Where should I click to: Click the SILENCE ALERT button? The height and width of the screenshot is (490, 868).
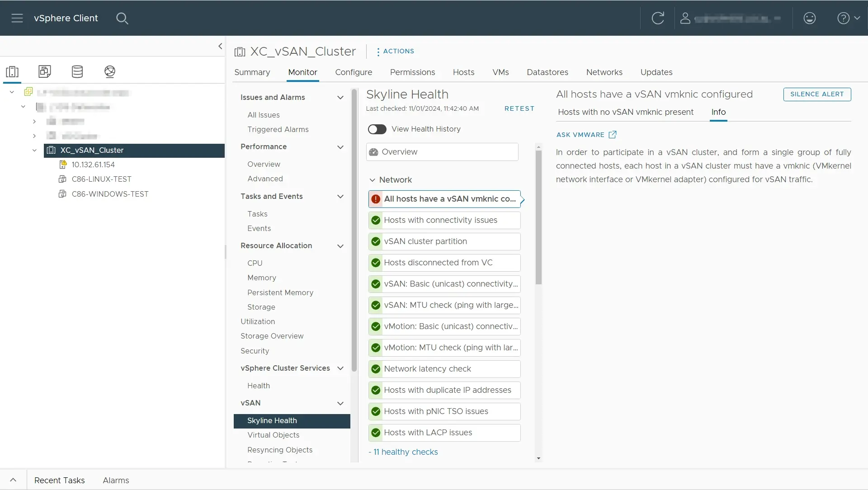pyautogui.click(x=817, y=94)
